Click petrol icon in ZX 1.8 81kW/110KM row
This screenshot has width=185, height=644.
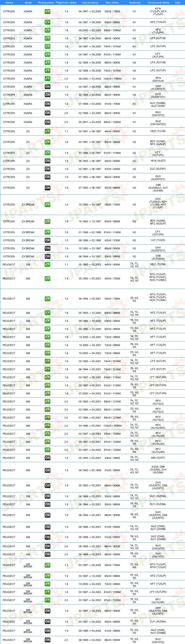coord(48,153)
